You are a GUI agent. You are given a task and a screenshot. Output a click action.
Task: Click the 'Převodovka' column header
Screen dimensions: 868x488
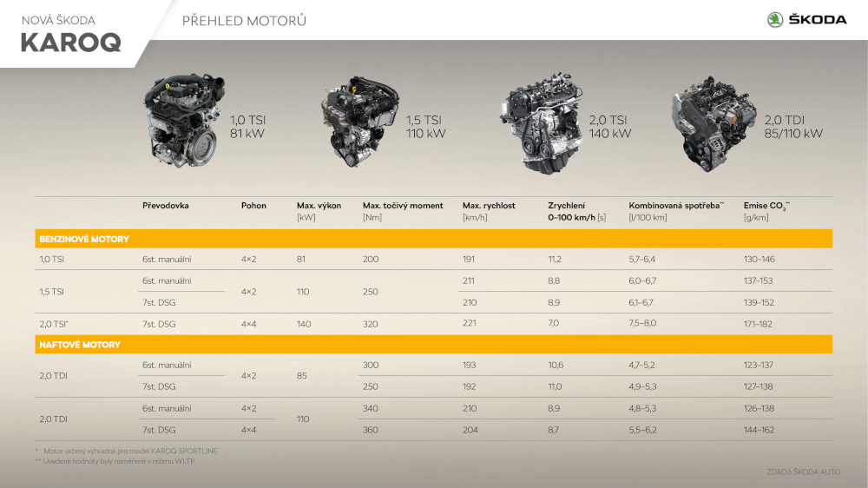click(x=166, y=206)
